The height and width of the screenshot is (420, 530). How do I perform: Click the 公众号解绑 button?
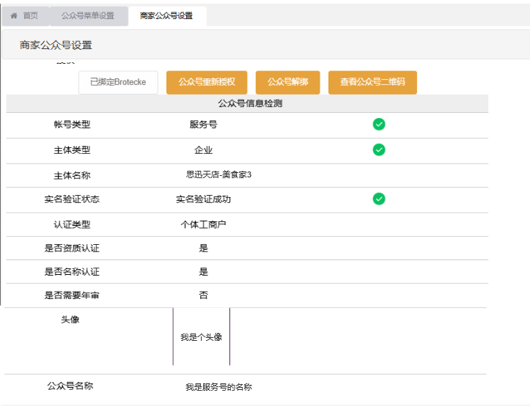tap(287, 82)
